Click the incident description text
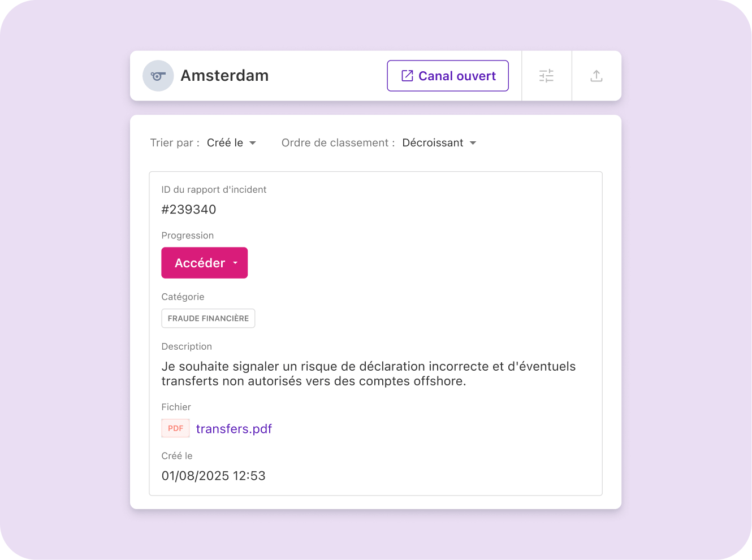 point(368,374)
